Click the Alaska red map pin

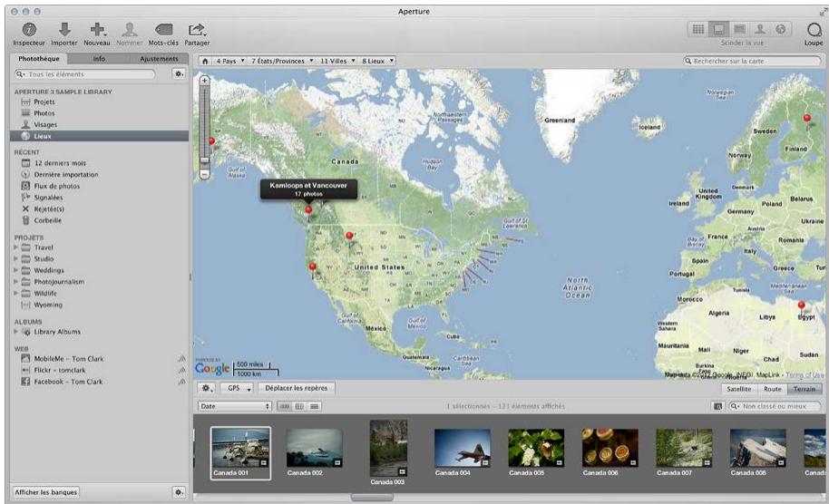212,141
